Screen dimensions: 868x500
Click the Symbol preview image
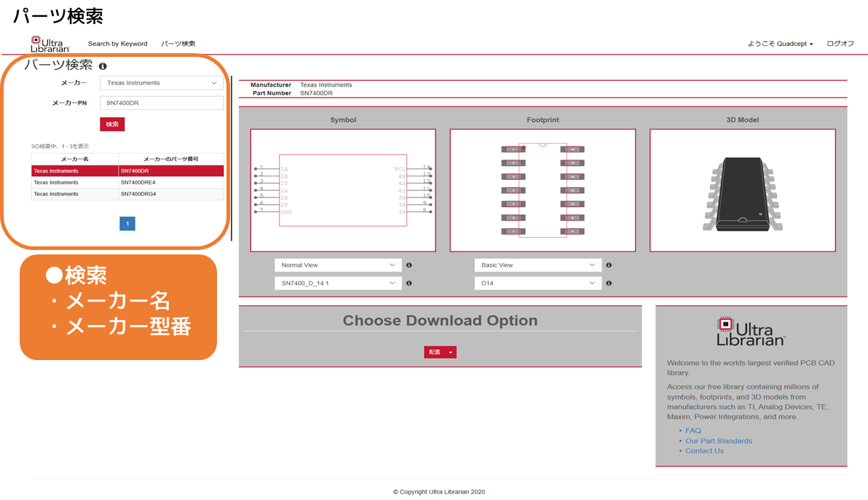coord(343,190)
